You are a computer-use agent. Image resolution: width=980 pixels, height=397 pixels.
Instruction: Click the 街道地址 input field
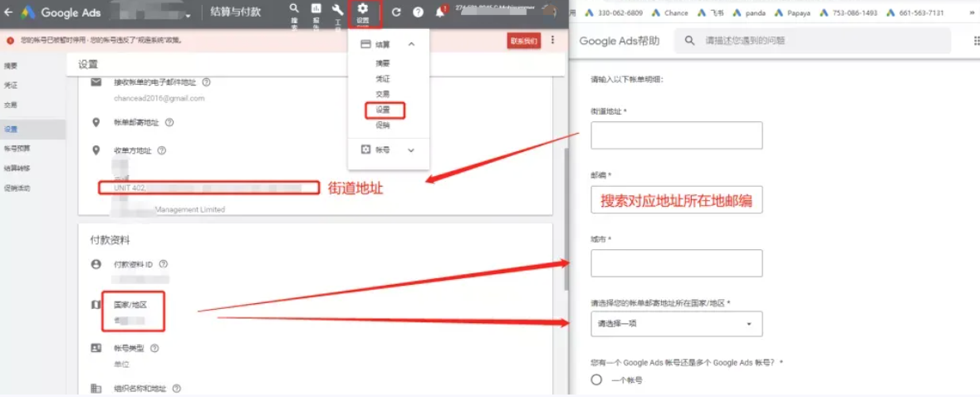pyautogui.click(x=676, y=135)
